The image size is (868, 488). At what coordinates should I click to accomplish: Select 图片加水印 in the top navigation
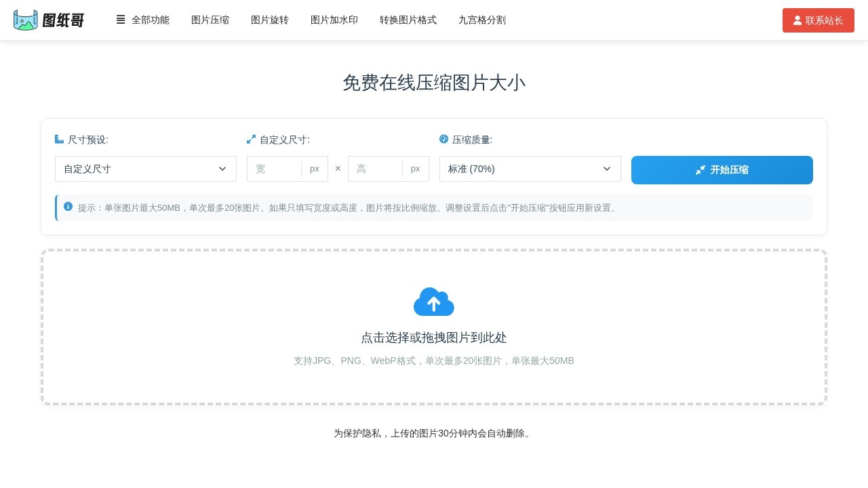pos(334,20)
